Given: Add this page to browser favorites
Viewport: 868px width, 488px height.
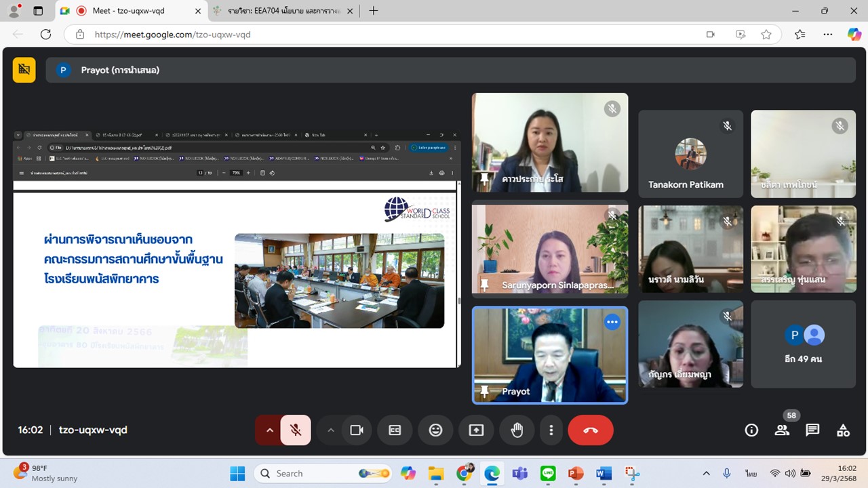Looking at the screenshot, I should (766, 35).
